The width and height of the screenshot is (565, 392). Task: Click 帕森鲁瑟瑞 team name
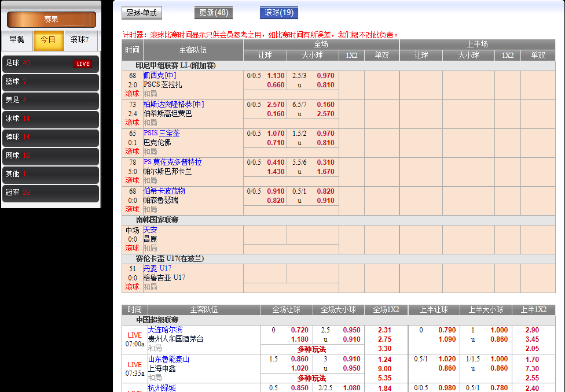click(x=161, y=200)
